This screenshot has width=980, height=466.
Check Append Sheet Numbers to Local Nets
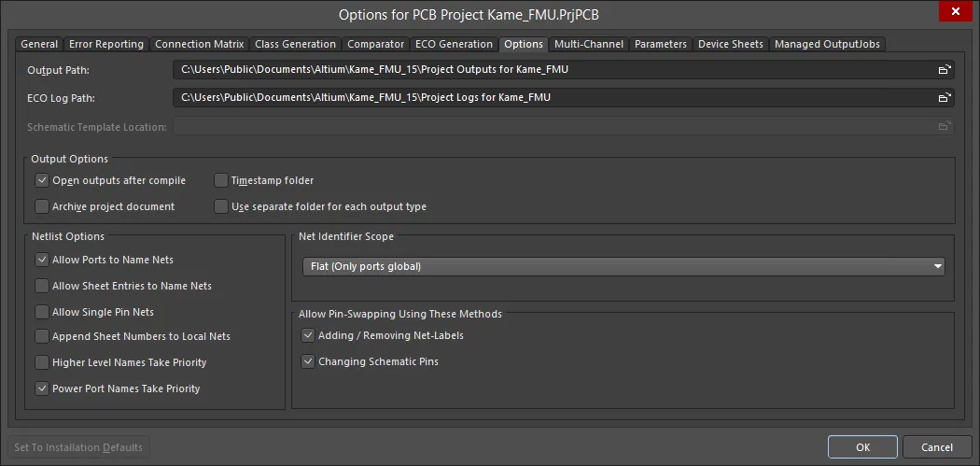[42, 336]
